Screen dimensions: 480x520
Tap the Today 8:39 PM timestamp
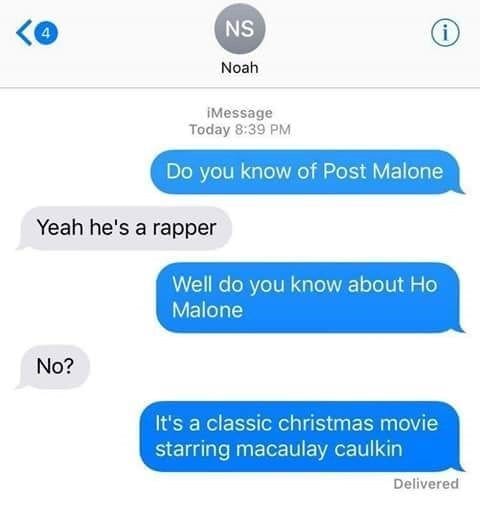(240, 129)
